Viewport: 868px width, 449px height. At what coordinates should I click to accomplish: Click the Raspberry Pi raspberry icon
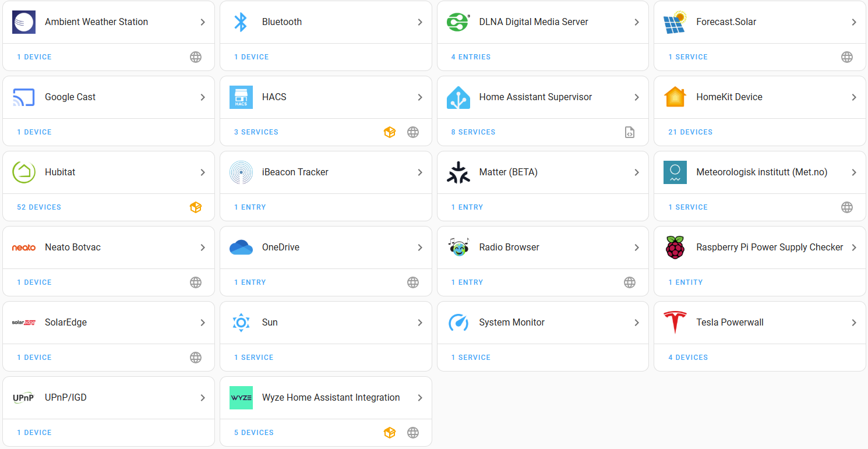(x=675, y=248)
